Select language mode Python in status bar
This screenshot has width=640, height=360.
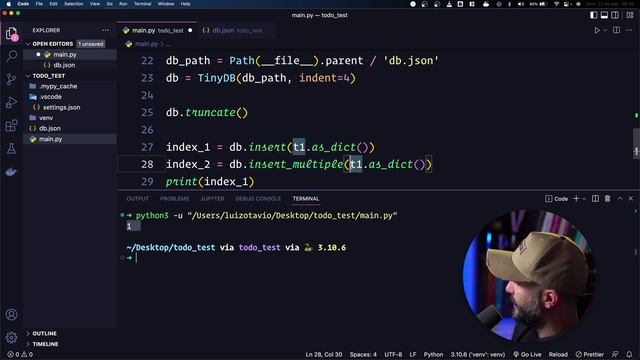point(433,355)
